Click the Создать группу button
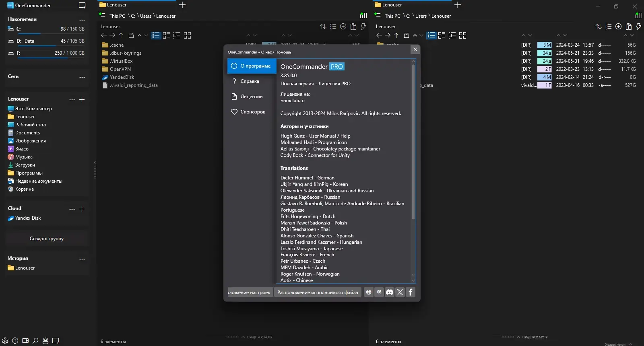The image size is (644, 346). coord(47,239)
